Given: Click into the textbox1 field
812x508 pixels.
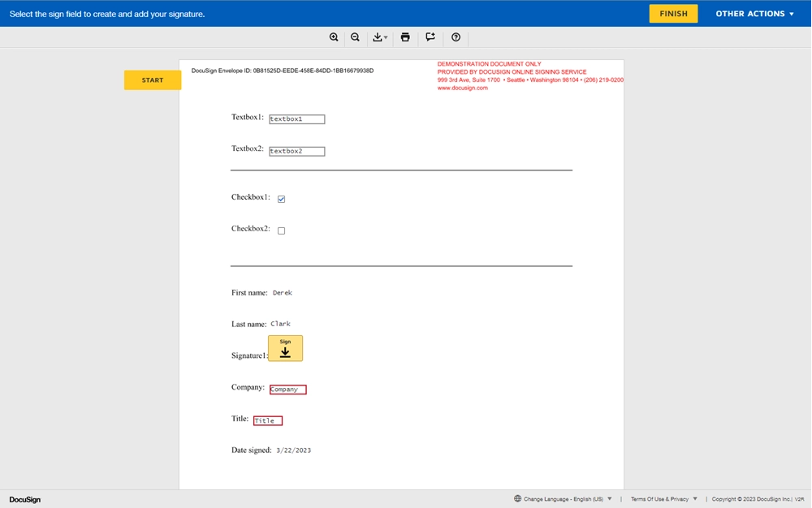Looking at the screenshot, I should click(296, 119).
